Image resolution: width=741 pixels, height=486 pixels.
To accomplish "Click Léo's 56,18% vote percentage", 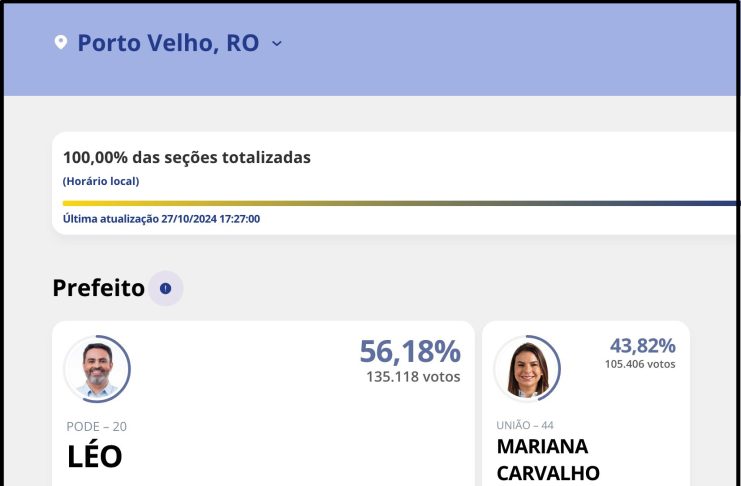I will [409, 351].
